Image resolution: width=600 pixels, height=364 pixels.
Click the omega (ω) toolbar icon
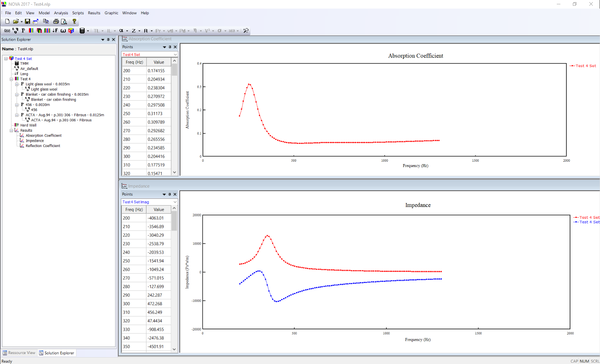(x=63, y=31)
